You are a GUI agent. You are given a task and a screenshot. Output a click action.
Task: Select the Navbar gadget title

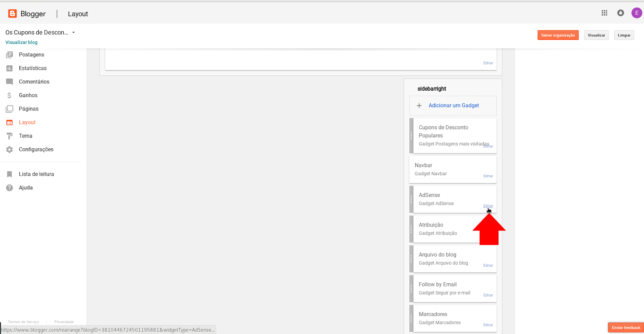pos(423,165)
